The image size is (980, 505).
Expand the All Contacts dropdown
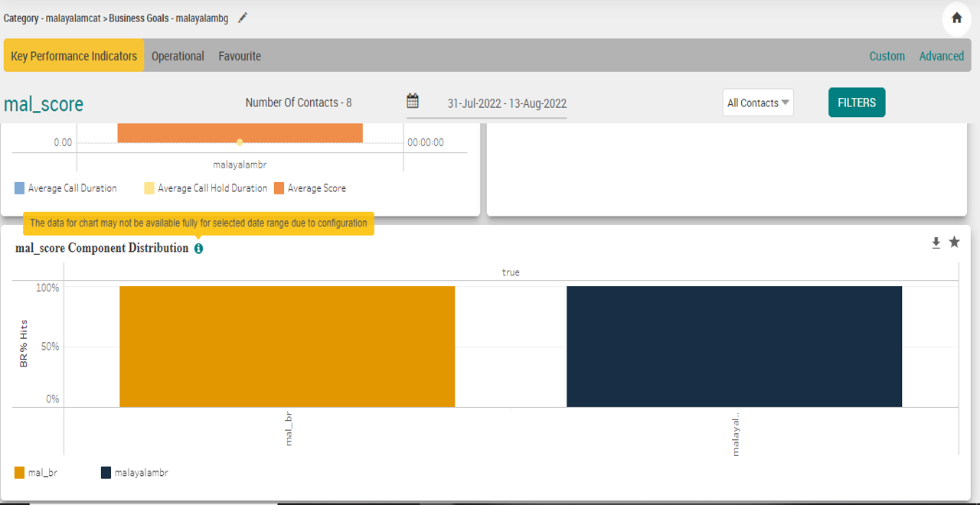[x=758, y=103]
